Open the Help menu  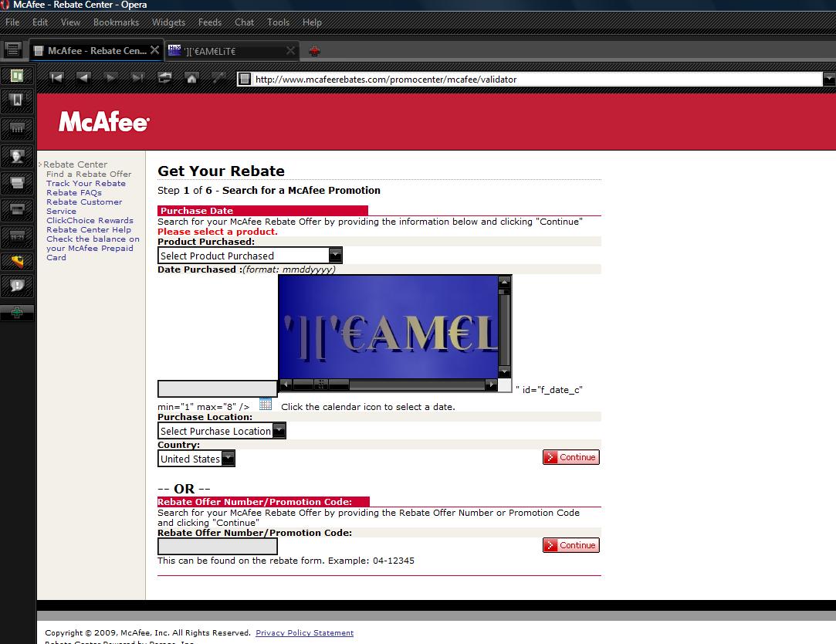312,22
